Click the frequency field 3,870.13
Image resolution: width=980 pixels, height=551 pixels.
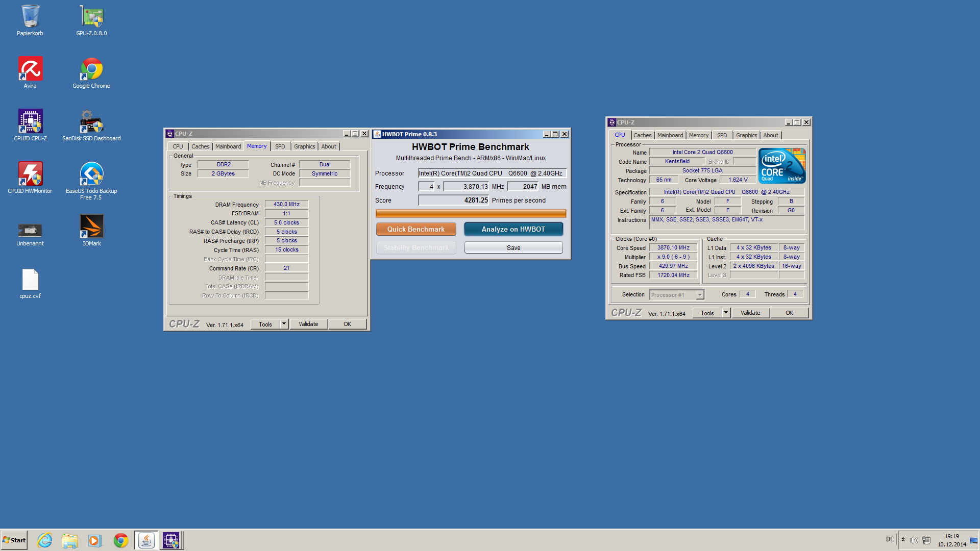pos(466,187)
